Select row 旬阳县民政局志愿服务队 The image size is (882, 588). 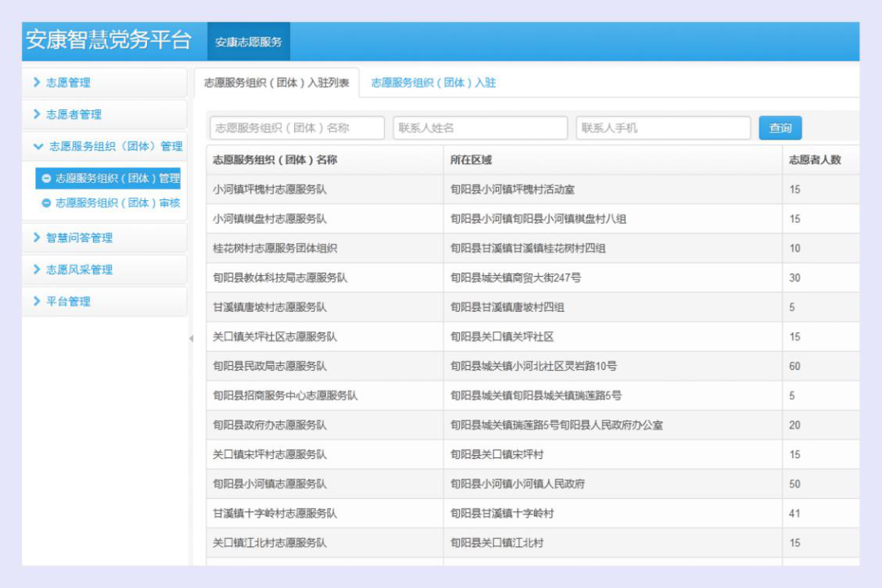[x=532, y=367]
